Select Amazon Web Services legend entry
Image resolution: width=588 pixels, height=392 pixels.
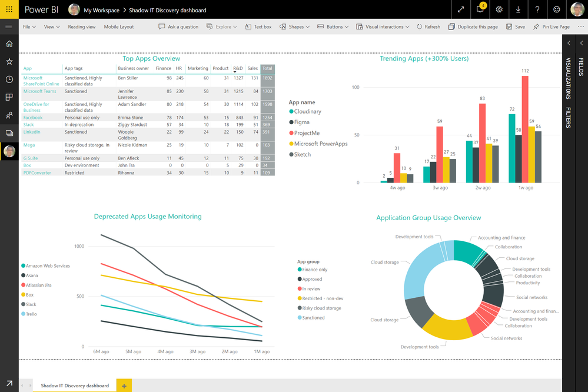coord(46,265)
